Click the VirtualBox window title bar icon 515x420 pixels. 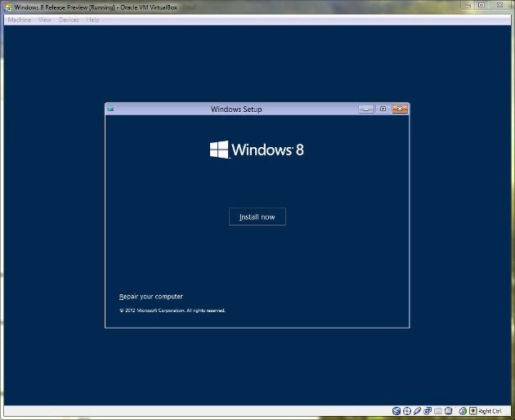pyautogui.click(x=7, y=6)
